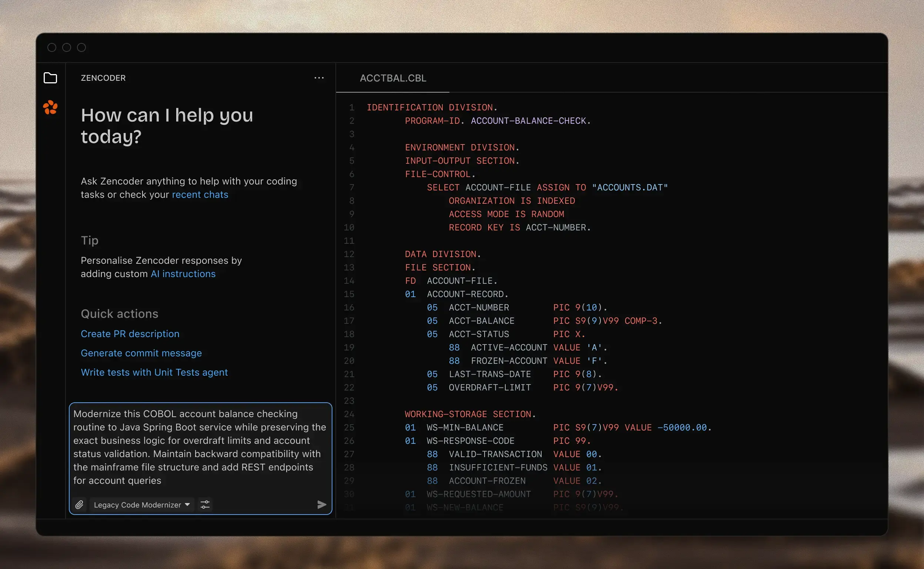Click the WS-MIN-BALANCE definition line
This screenshot has width=924, height=569.
[559, 427]
